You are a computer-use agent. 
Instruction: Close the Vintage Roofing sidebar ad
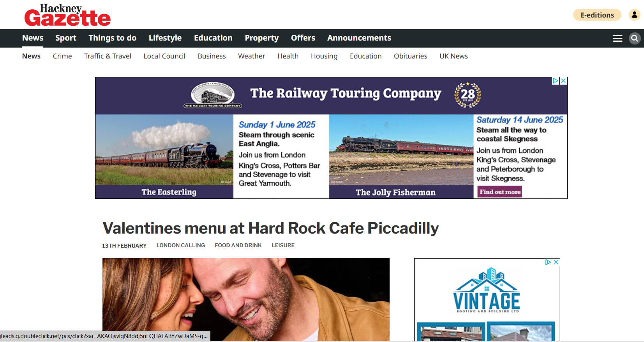click(x=556, y=262)
